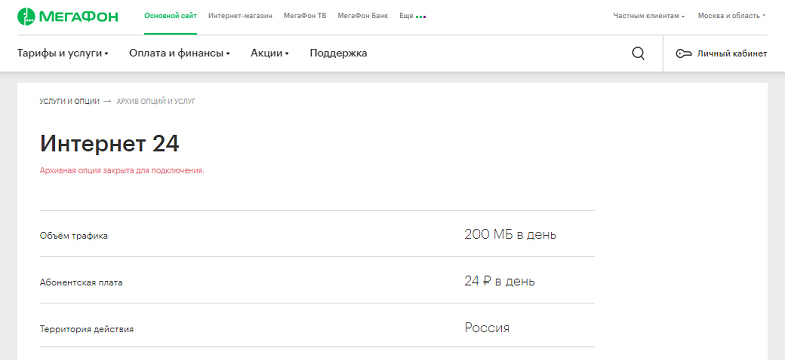This screenshot has height=360, width=785.
Task: Click the Объём трафика row
Action: [317, 234]
